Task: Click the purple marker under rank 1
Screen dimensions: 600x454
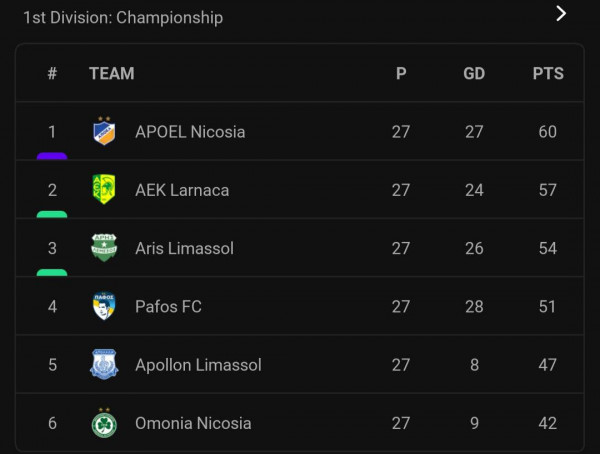Action: [52, 156]
